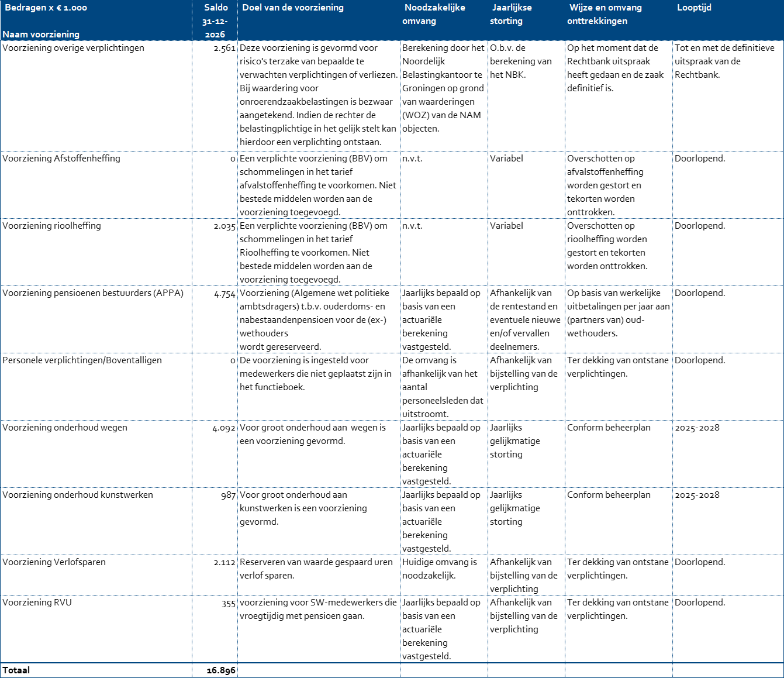The image size is (784, 678).
Task: Click sixth row cell in 'Looptijd' column
Action: pyautogui.click(x=728, y=454)
